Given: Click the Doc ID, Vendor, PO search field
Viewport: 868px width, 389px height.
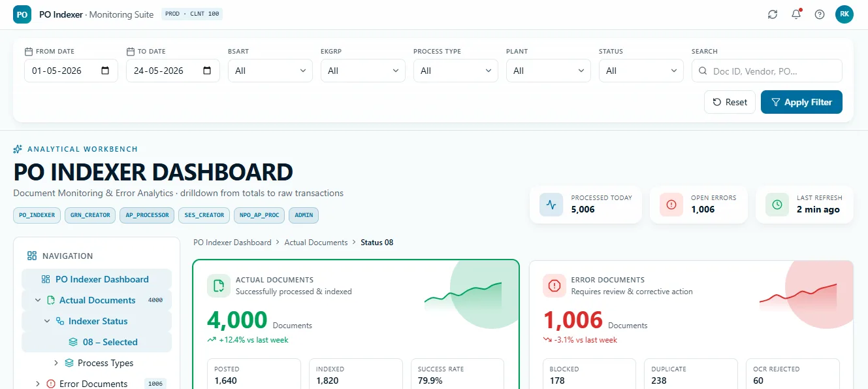Looking at the screenshot, I should coord(767,71).
